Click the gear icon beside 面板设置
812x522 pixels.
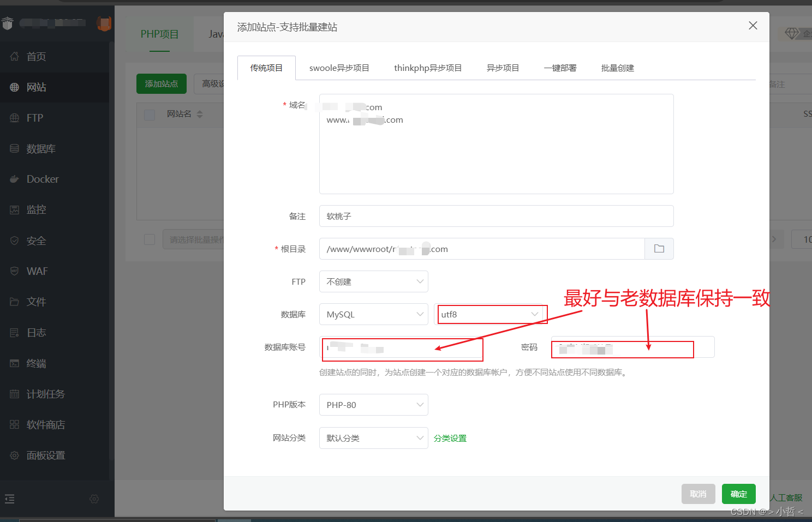[x=15, y=455]
